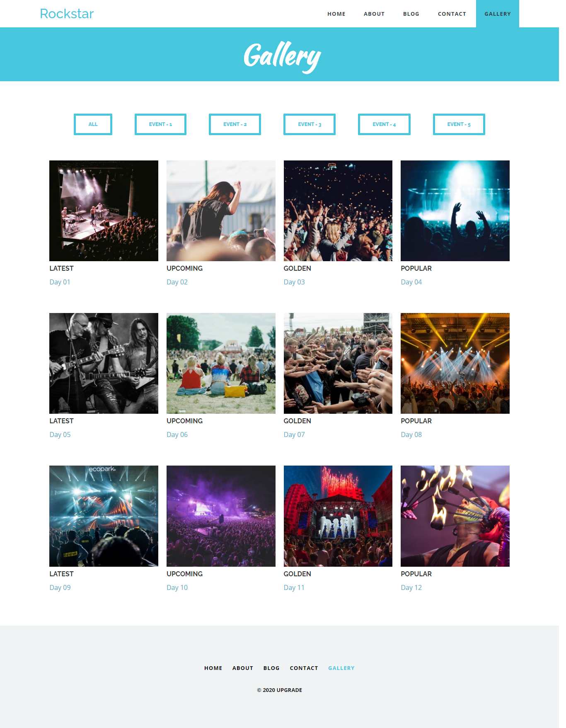View the black-and-white guitarists photo
Screen dimensions: 566x728
pos(104,363)
